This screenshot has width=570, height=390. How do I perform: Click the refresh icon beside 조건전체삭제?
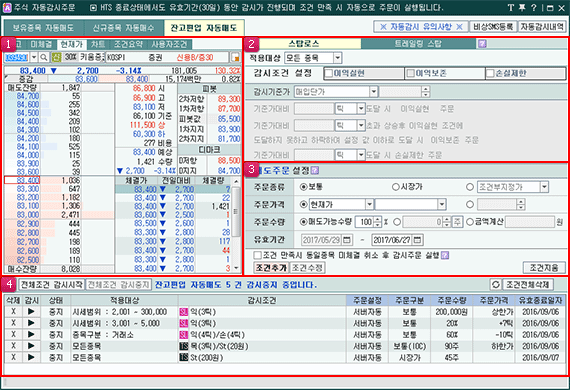(x=495, y=285)
